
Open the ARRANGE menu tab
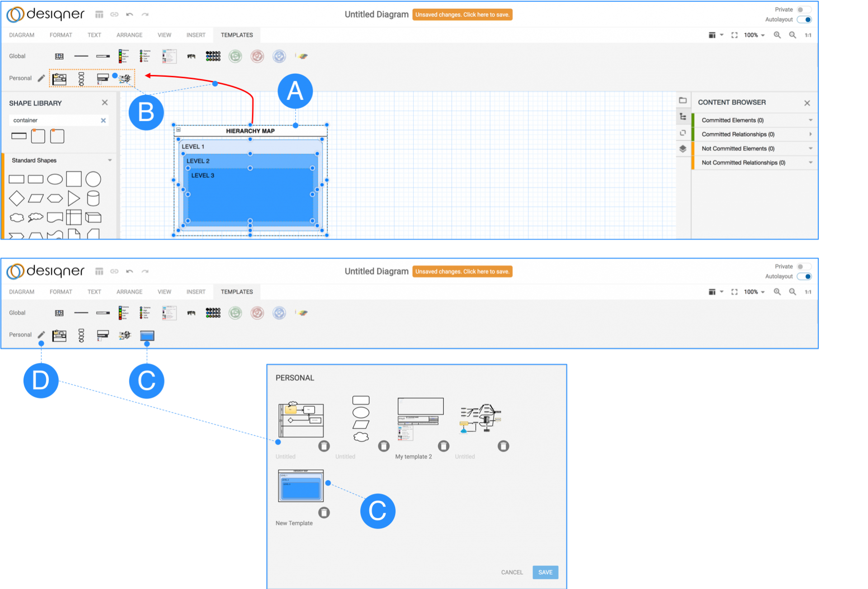pyautogui.click(x=129, y=35)
